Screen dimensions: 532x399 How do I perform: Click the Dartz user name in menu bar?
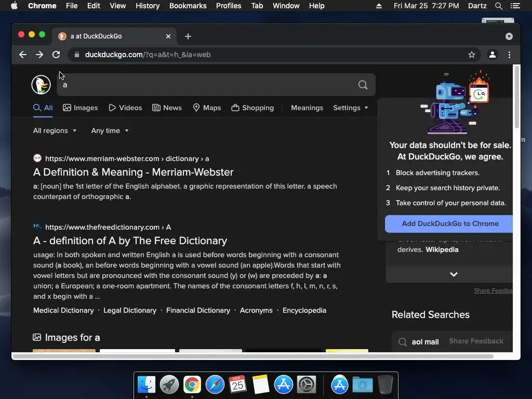pos(477,6)
